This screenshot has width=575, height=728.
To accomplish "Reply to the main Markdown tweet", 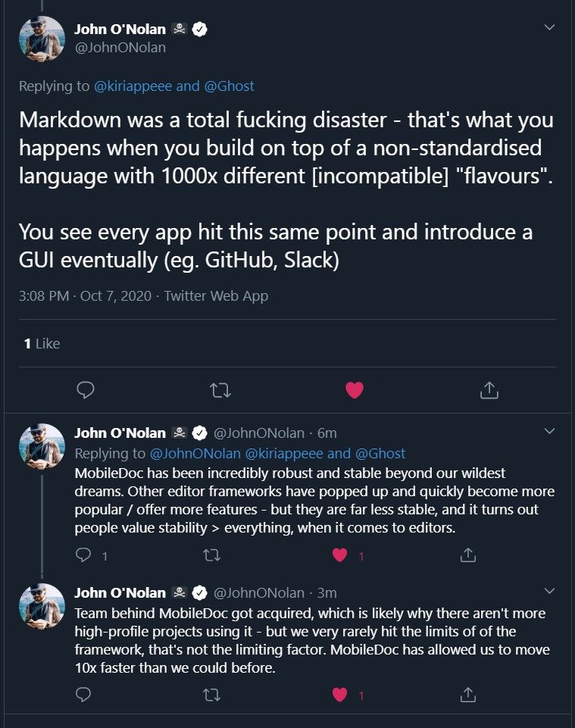I will (x=86, y=390).
